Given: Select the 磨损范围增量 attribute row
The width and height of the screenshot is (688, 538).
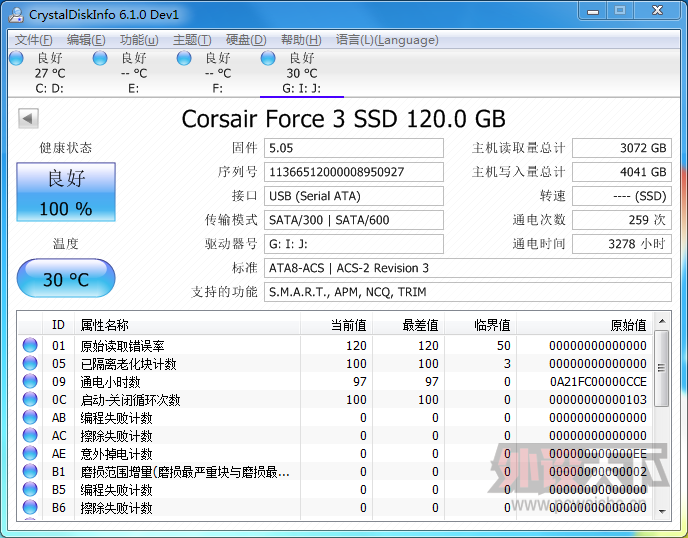Looking at the screenshot, I should [x=335, y=472].
